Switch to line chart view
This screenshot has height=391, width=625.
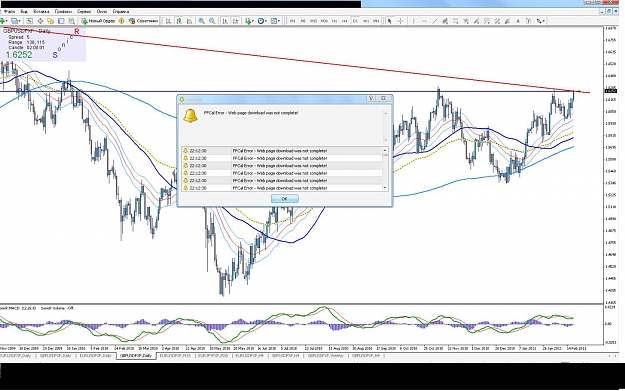[189, 21]
